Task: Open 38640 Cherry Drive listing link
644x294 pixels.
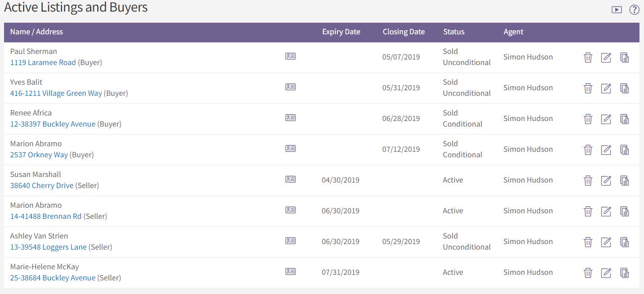Action: point(42,186)
